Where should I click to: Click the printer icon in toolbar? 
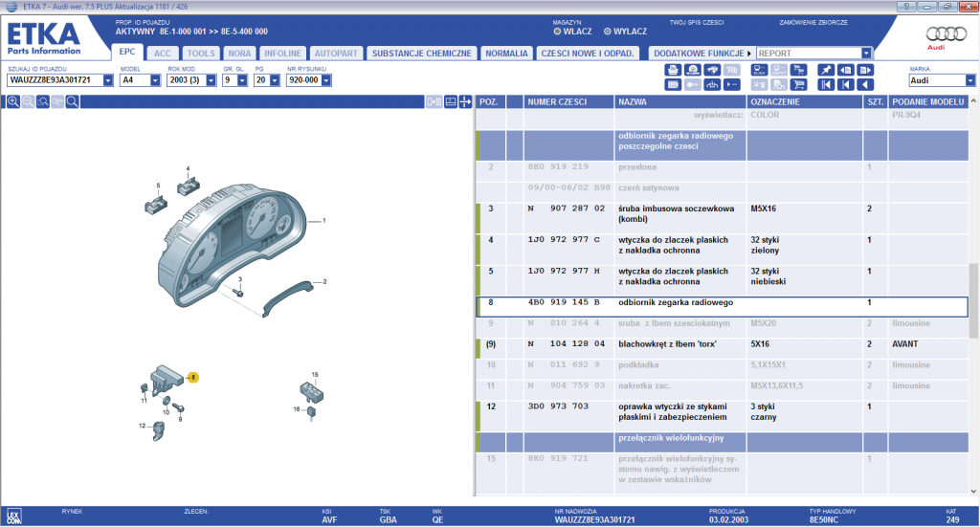673,70
